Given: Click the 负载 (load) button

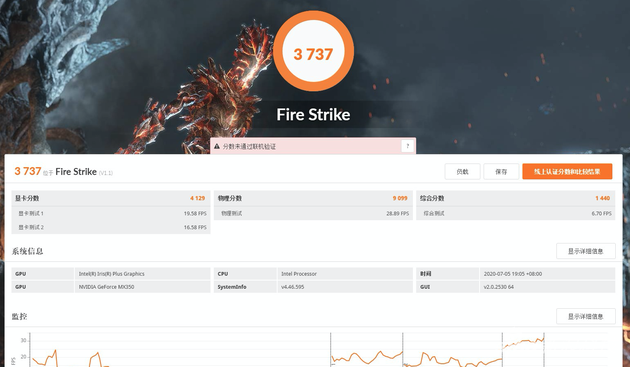Looking at the screenshot, I should (x=462, y=172).
